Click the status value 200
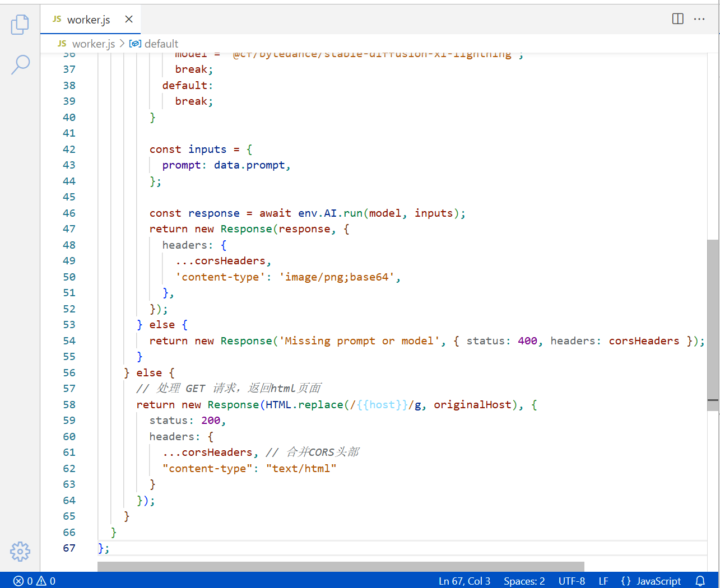 click(x=211, y=421)
